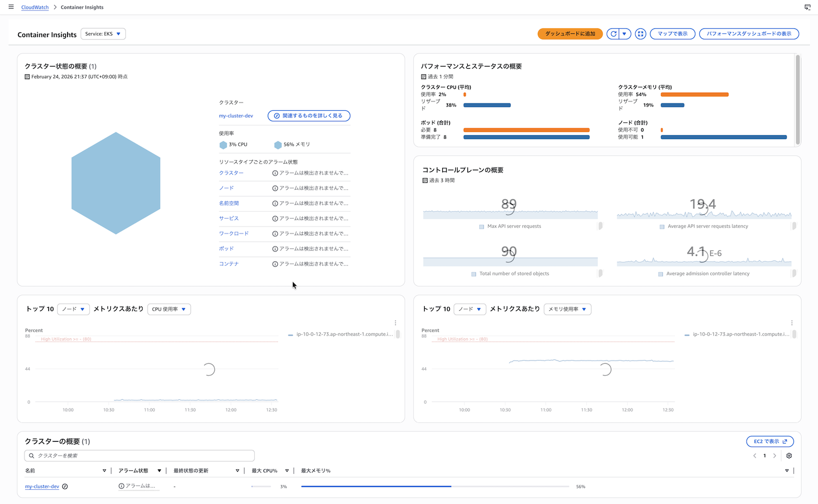Click マップで表示 button
The width and height of the screenshot is (818, 504).
[x=672, y=34]
